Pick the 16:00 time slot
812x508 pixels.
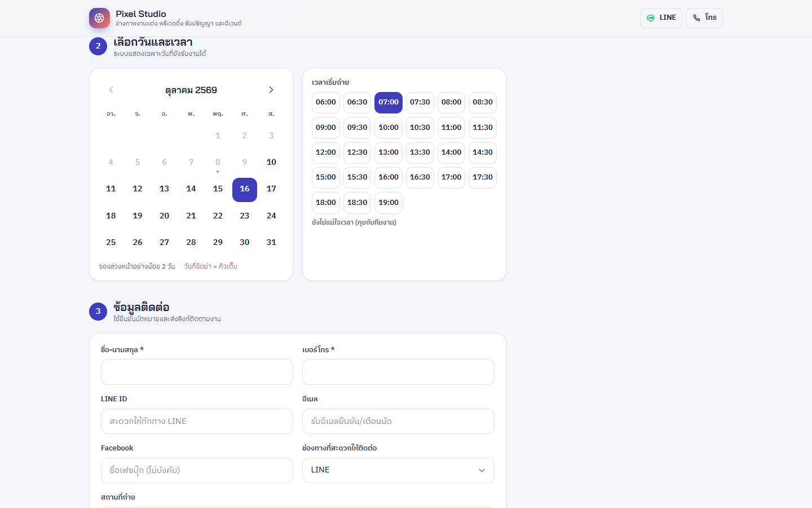click(x=389, y=178)
